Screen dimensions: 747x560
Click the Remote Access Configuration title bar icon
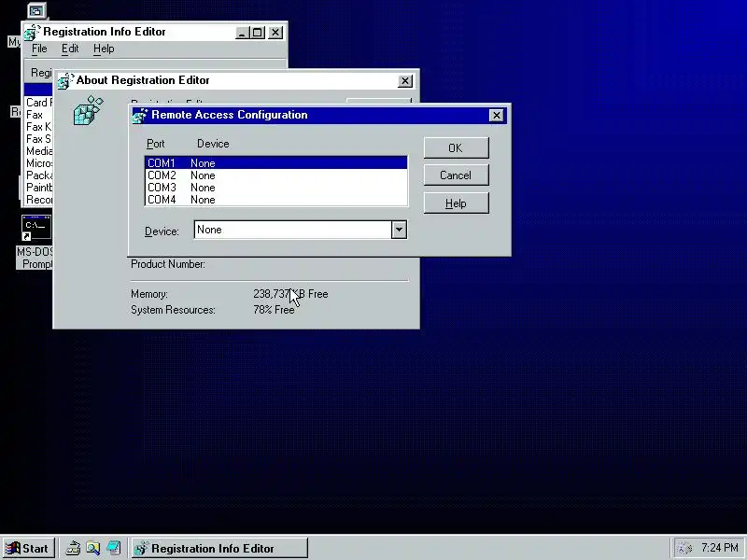coord(140,116)
